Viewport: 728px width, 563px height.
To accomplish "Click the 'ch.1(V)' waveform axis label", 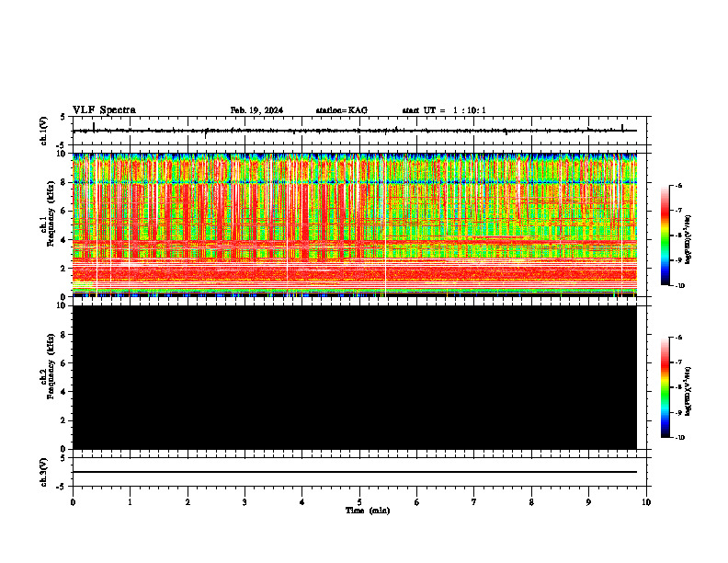I will click(x=44, y=131).
